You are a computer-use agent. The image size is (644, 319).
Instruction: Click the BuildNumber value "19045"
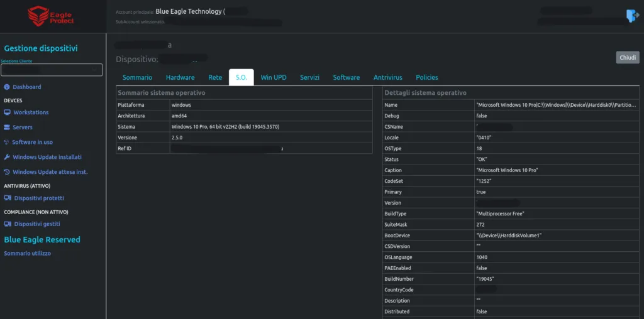pyautogui.click(x=485, y=279)
